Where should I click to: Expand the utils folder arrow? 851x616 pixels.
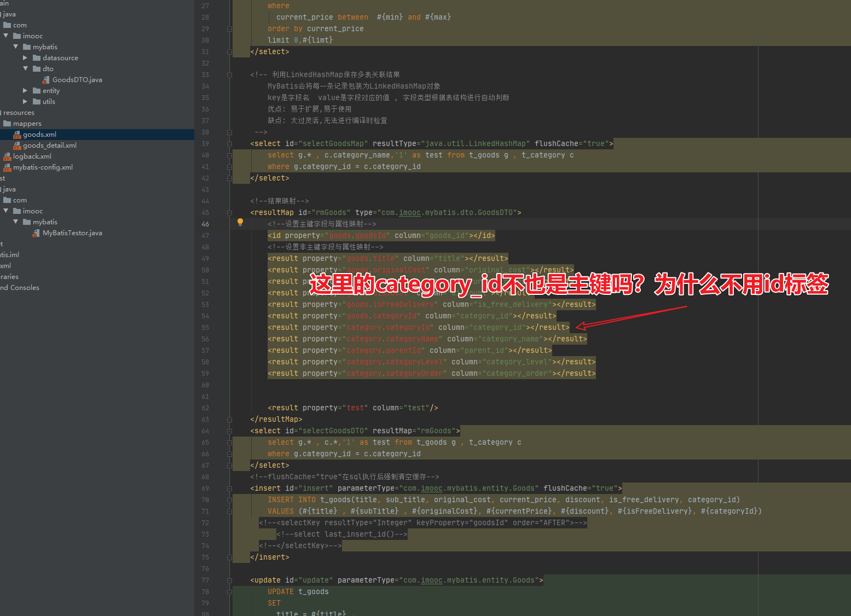point(25,101)
